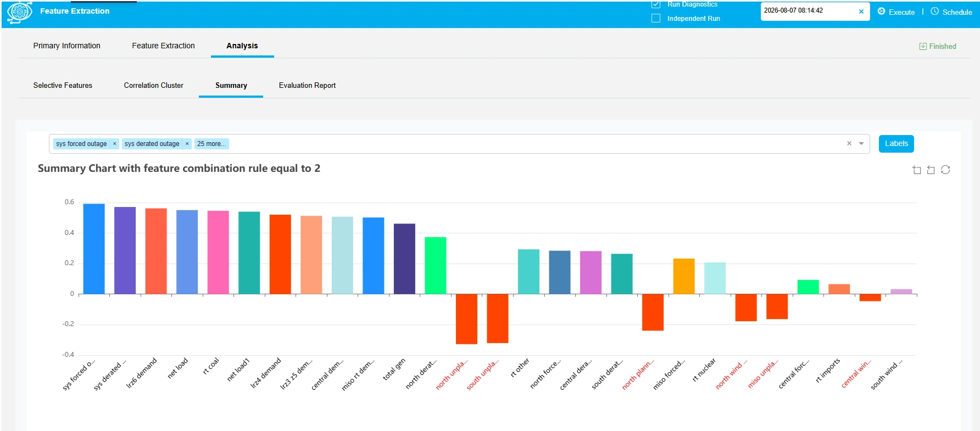Click the 'lrz4 demand' axis label
The image size is (980, 431).
(x=266, y=373)
